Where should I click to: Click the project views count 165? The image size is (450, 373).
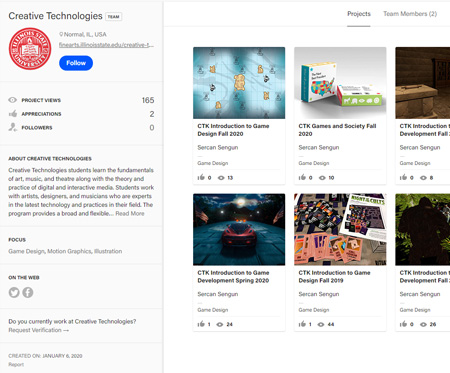148,100
